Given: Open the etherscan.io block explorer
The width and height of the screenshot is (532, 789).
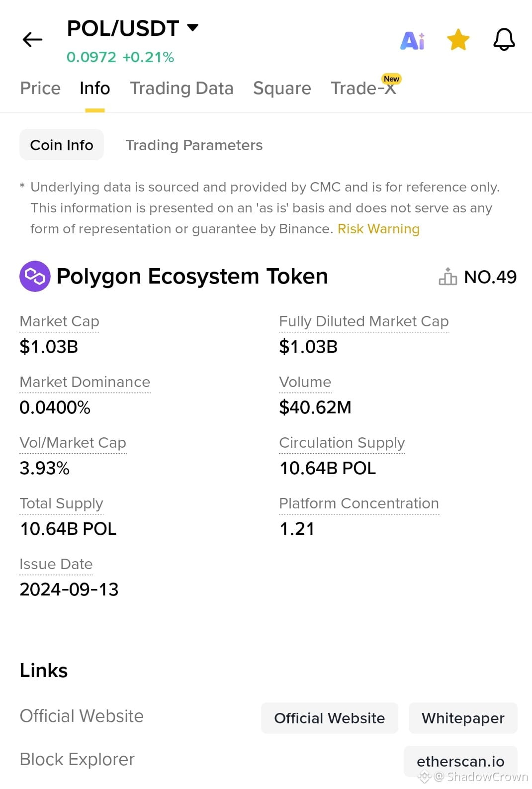Looking at the screenshot, I should (460, 761).
